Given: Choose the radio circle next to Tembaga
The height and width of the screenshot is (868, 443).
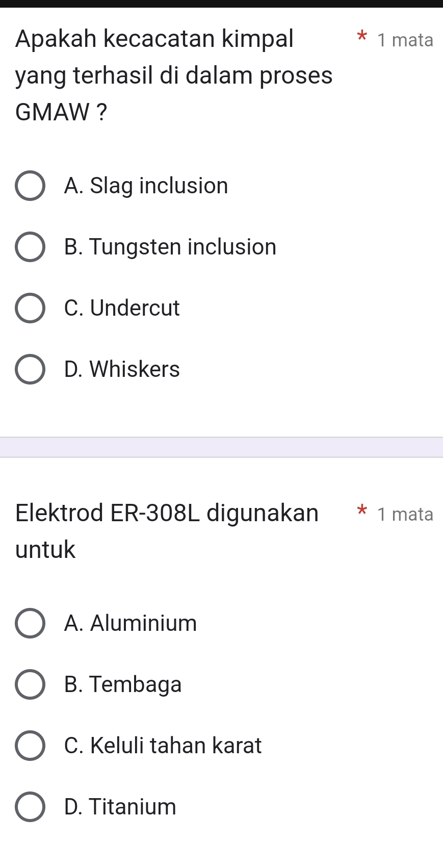Looking at the screenshot, I should click(x=30, y=684).
